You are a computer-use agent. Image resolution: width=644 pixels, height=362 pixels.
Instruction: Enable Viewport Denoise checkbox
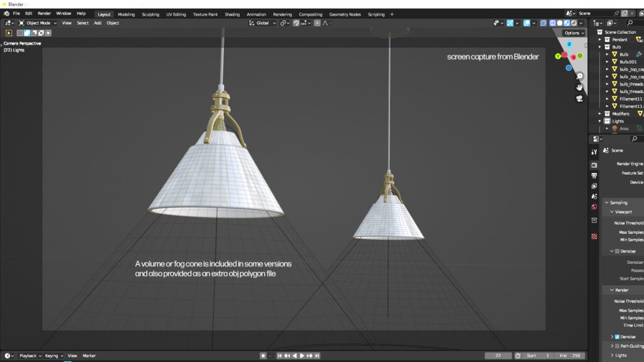click(617, 251)
